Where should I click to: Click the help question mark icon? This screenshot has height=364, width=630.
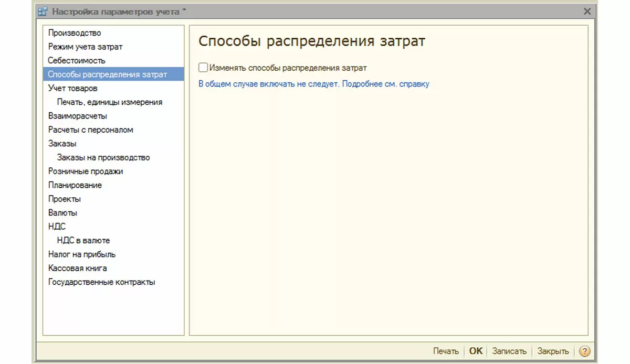point(585,351)
